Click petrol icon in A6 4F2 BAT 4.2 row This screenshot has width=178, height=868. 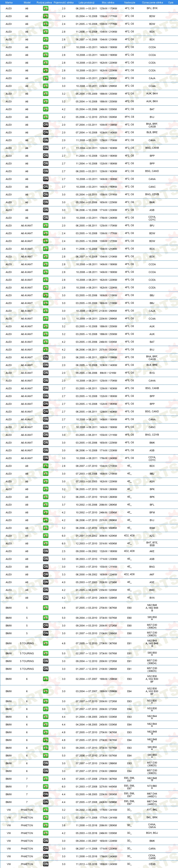[x=46, y=109]
